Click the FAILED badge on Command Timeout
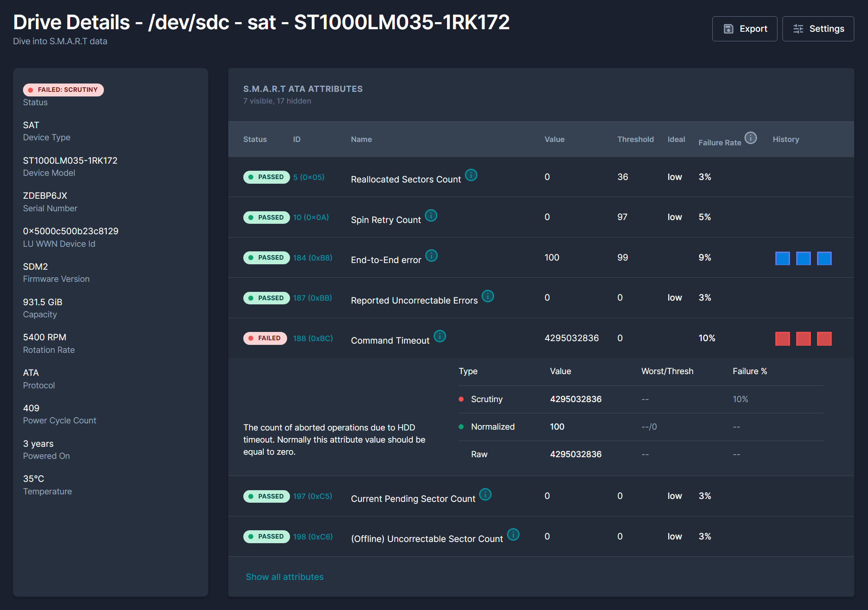 265,338
